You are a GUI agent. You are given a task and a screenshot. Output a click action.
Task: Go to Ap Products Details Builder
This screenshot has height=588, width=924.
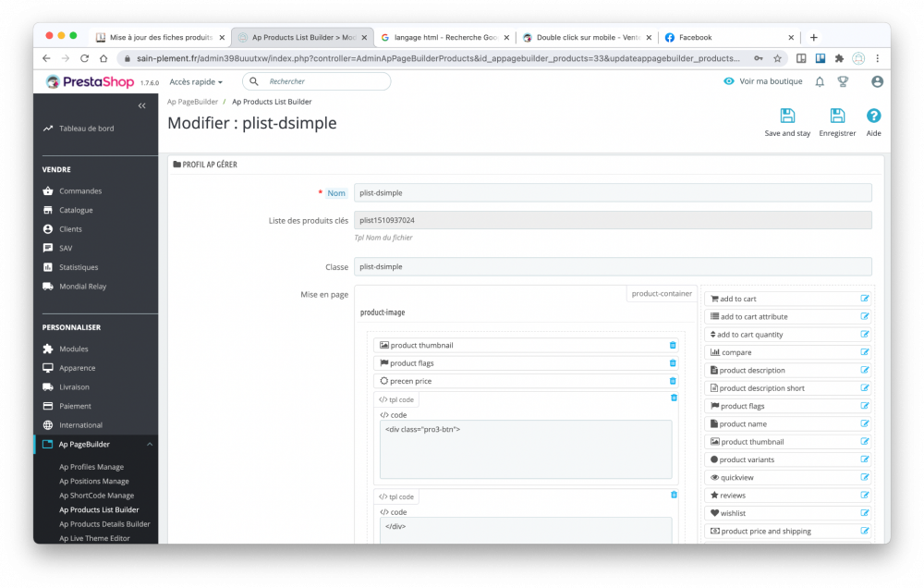(104, 524)
